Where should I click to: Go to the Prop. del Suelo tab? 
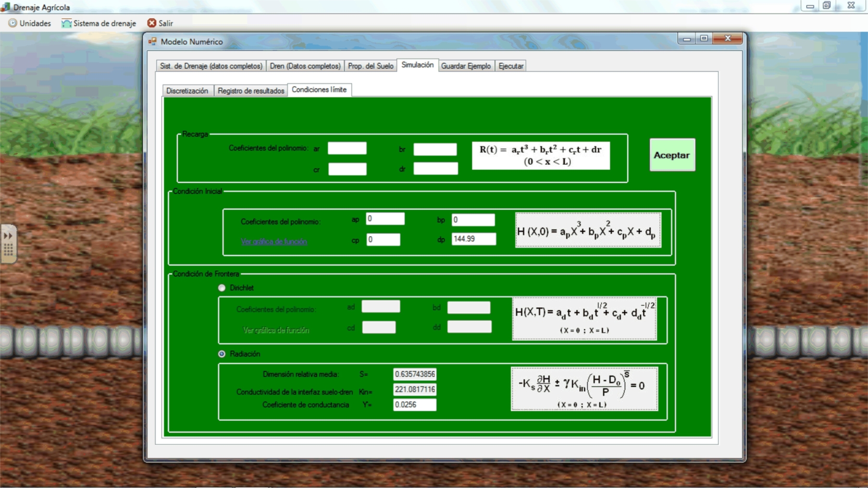pyautogui.click(x=370, y=66)
